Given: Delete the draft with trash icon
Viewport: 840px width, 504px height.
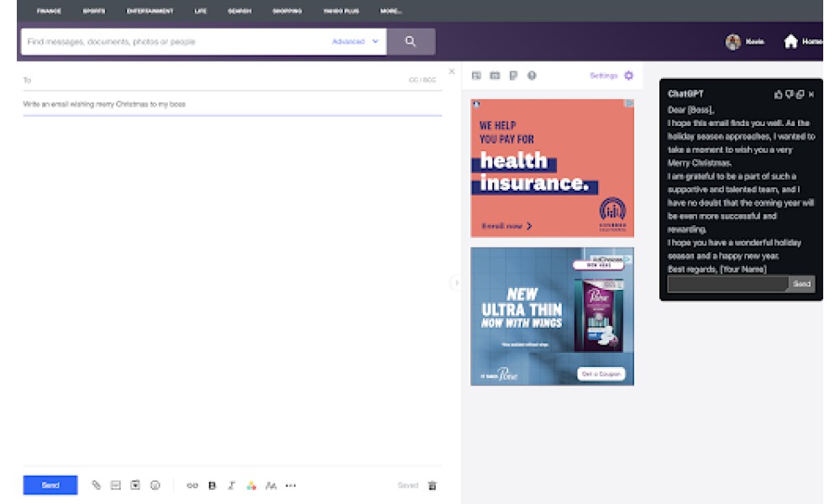Looking at the screenshot, I should 433,486.
